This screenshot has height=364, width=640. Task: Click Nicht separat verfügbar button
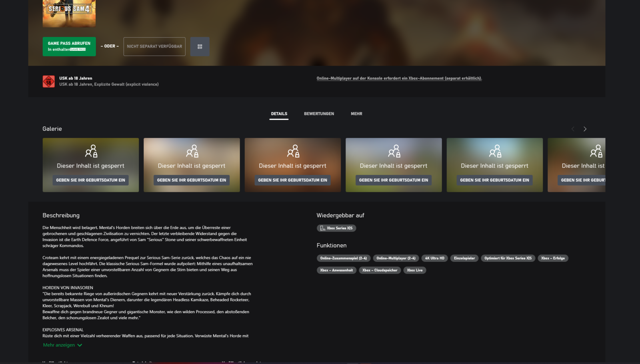pos(154,46)
